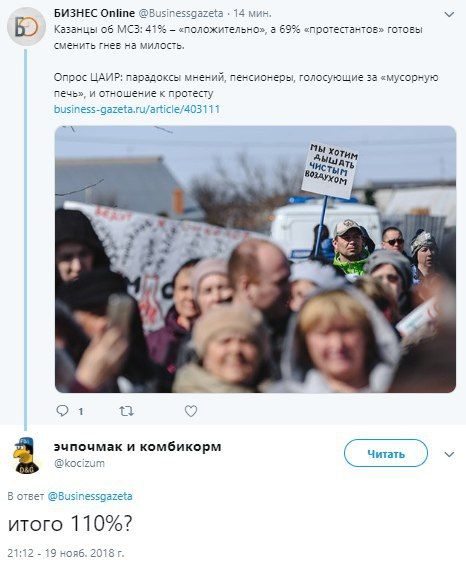The height and width of the screenshot is (567, 466).
Task: Open business-gazeta.ru/article/403111 link
Action: click(x=137, y=109)
